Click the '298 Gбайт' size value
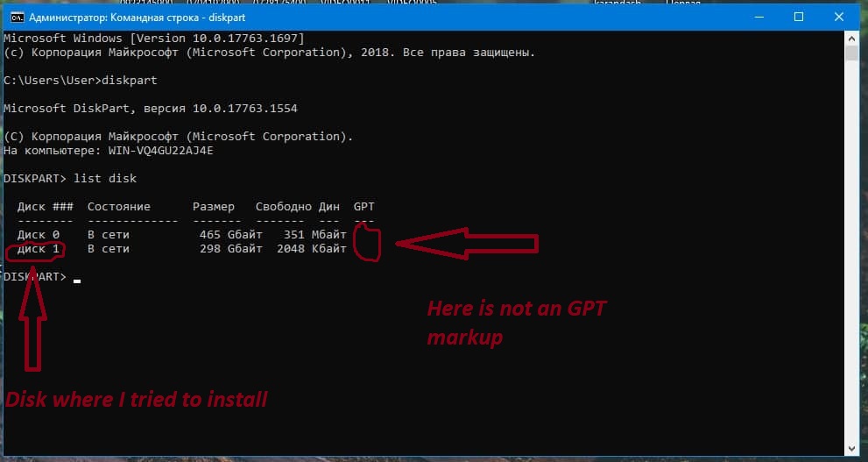This screenshot has height=462, width=868. coord(231,249)
